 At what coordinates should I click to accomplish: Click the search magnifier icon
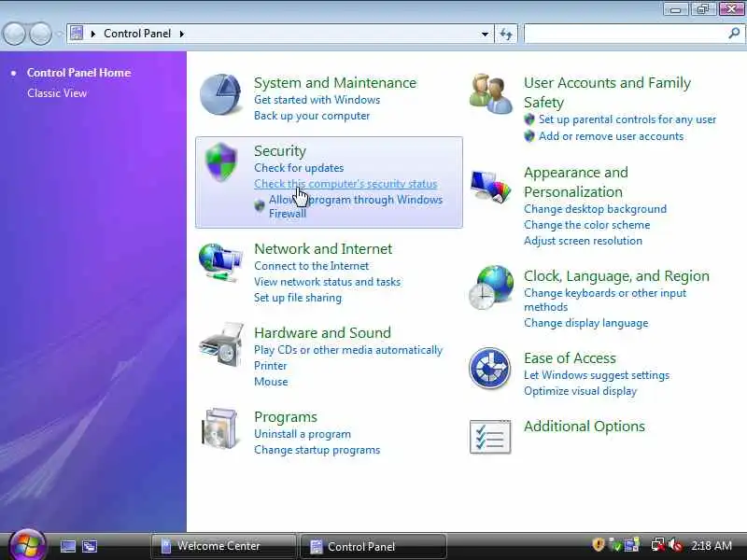(734, 34)
